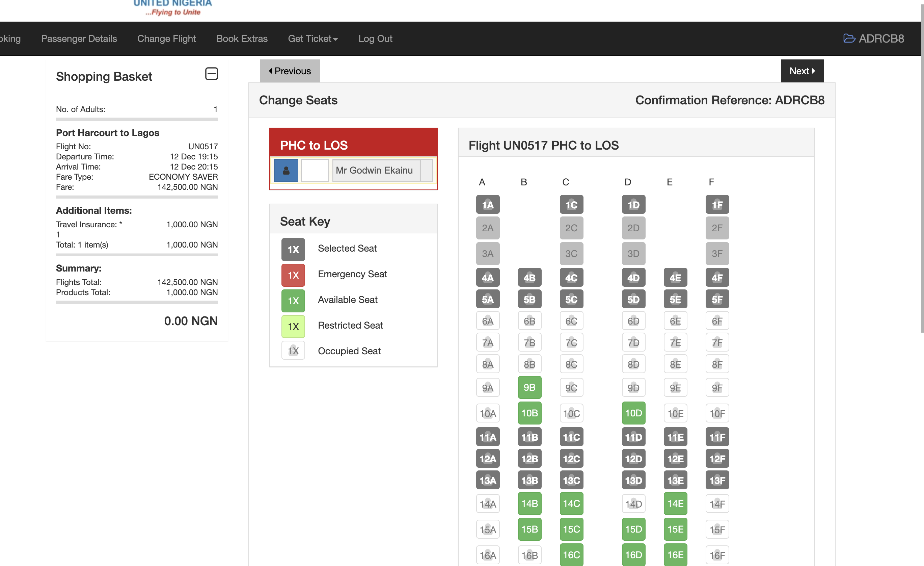Click the ADRCB8 folder icon
Image resolution: width=924 pixels, height=566 pixels.
click(x=849, y=38)
